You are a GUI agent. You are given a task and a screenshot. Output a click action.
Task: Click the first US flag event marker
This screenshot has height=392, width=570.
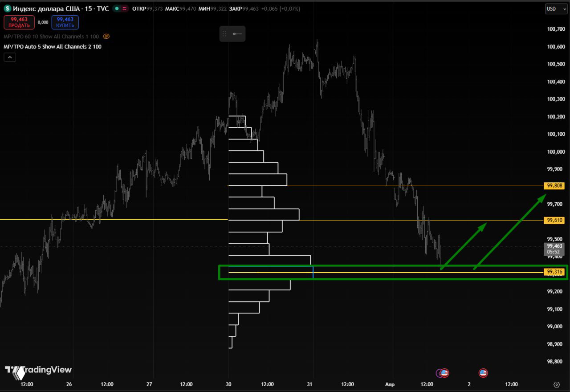(444, 373)
